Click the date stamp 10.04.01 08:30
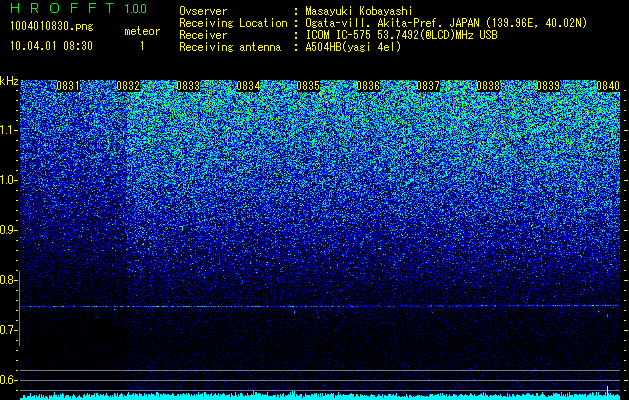The image size is (629, 400). tap(51, 46)
